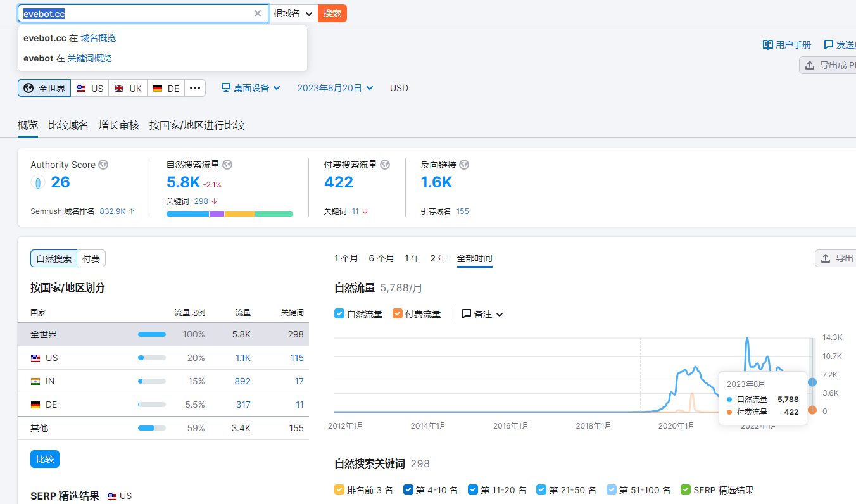The image size is (856, 504).
Task: Select the 全部时间 time range
Action: click(475, 258)
